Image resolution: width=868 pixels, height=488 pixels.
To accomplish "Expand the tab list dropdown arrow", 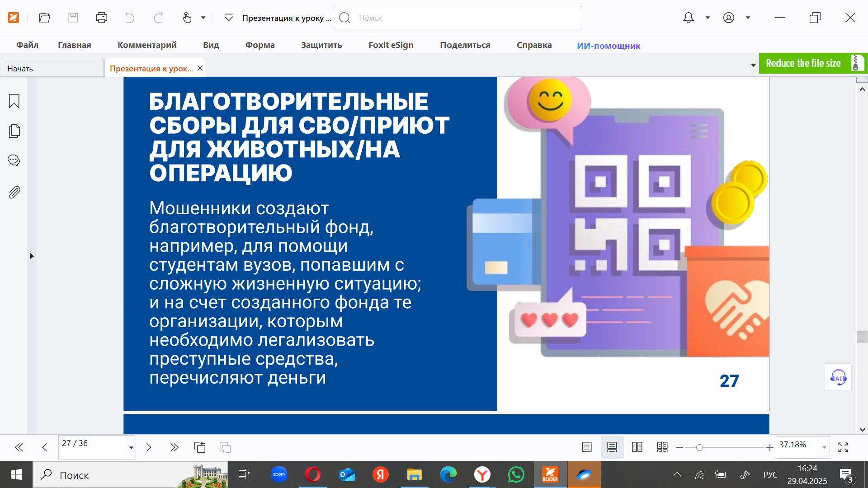I will coord(753,65).
